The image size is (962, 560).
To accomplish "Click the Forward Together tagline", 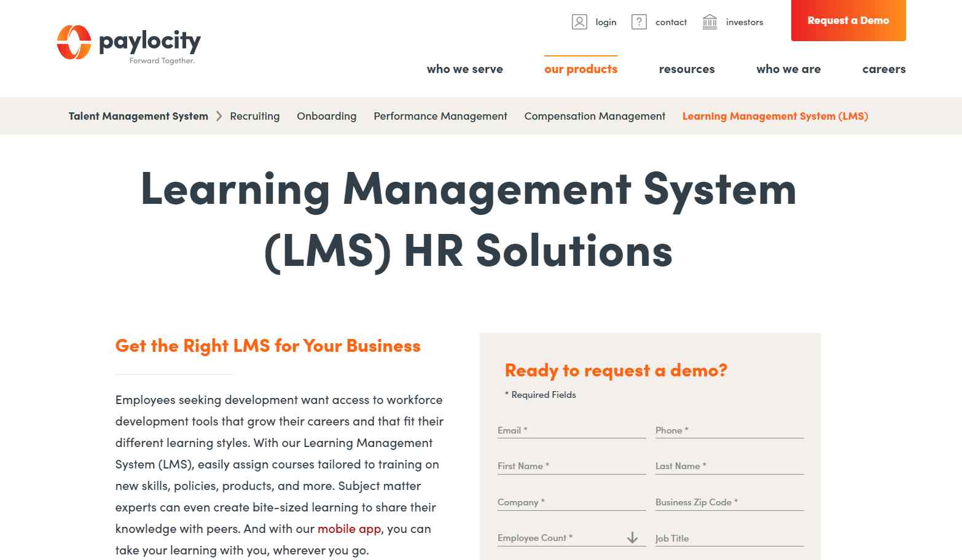I will click(x=162, y=61).
